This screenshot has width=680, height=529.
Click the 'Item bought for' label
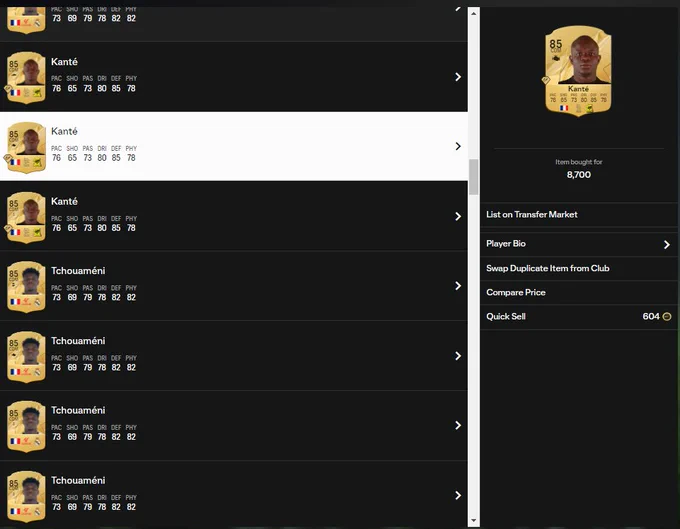pyautogui.click(x=579, y=162)
